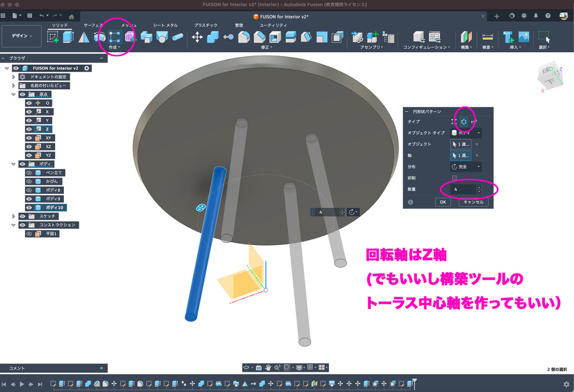Viewport: 574px width, 392px height.
Task: Open the デザイン workspace dropdown
Action: [x=22, y=36]
